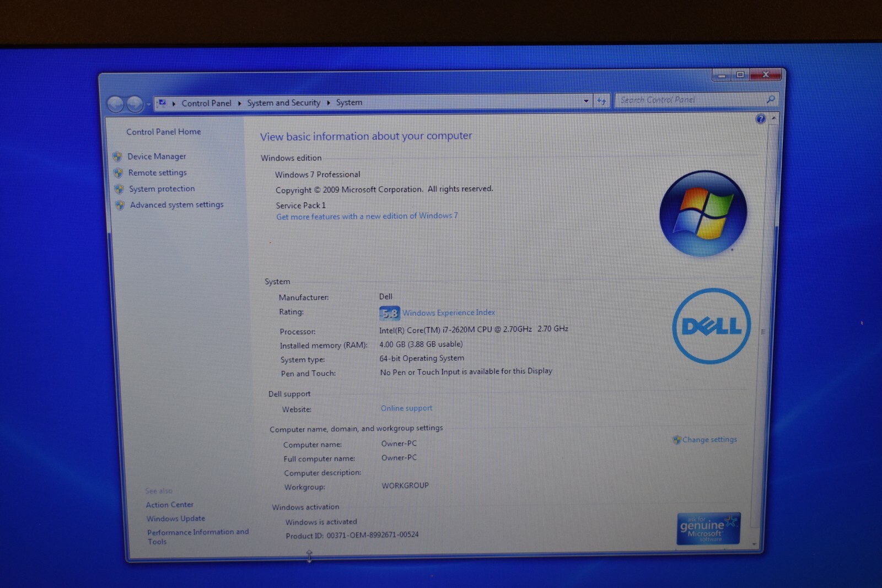Viewport: 882px width, 588px height.
Task: Open Help via blue question mark
Action: [761, 118]
